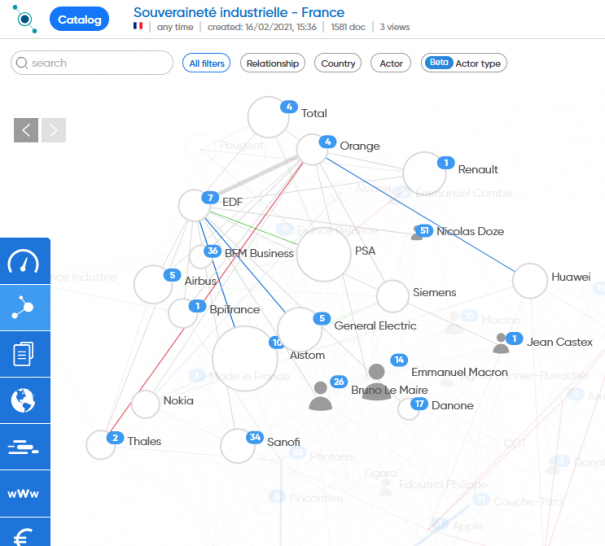This screenshot has width=605, height=546.
Task: Open the dashboard gauge view in sidebar
Action: coord(25,261)
